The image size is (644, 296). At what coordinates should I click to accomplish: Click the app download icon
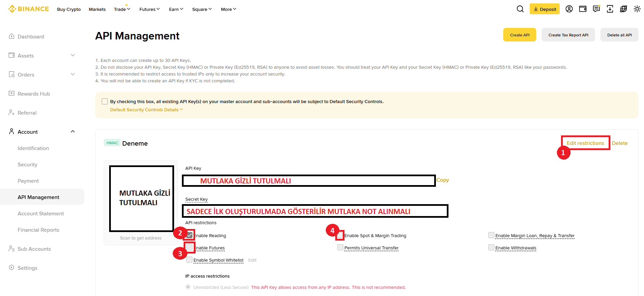tap(610, 9)
